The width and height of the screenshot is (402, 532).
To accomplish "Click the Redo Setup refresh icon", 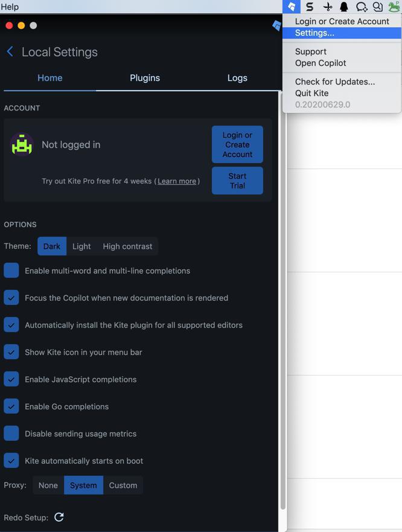I will pos(59,517).
